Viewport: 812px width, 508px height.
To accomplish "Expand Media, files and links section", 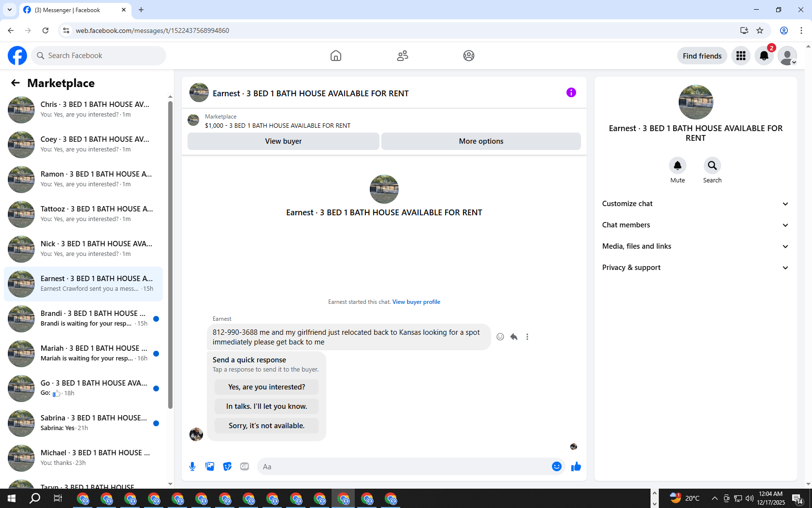I will pos(696,246).
